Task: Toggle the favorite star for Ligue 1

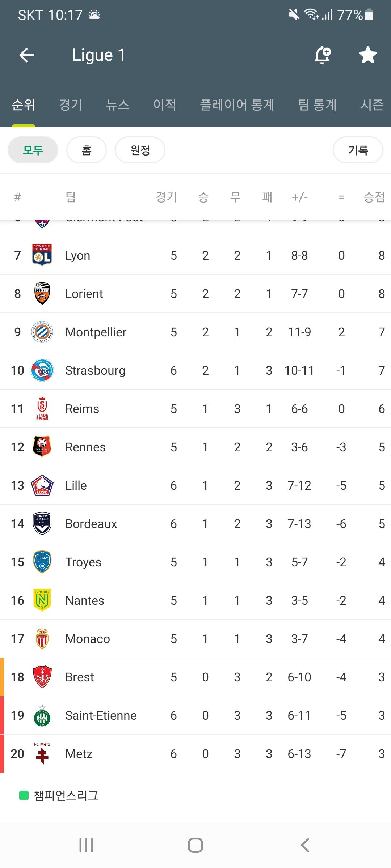Action: click(368, 55)
